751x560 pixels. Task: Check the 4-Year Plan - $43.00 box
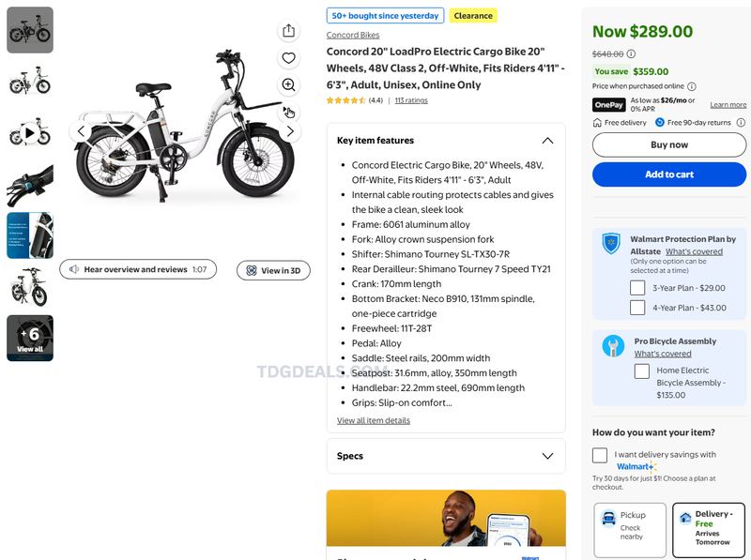coord(637,308)
